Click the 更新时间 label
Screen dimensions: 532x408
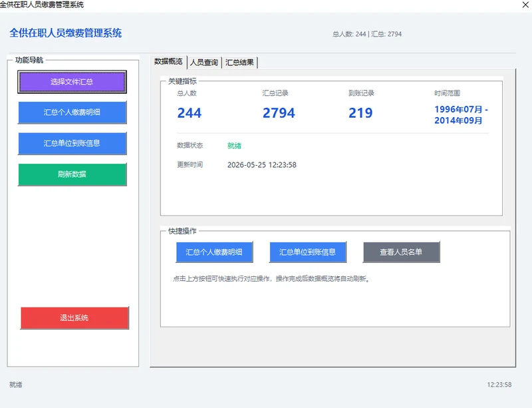(x=190, y=165)
